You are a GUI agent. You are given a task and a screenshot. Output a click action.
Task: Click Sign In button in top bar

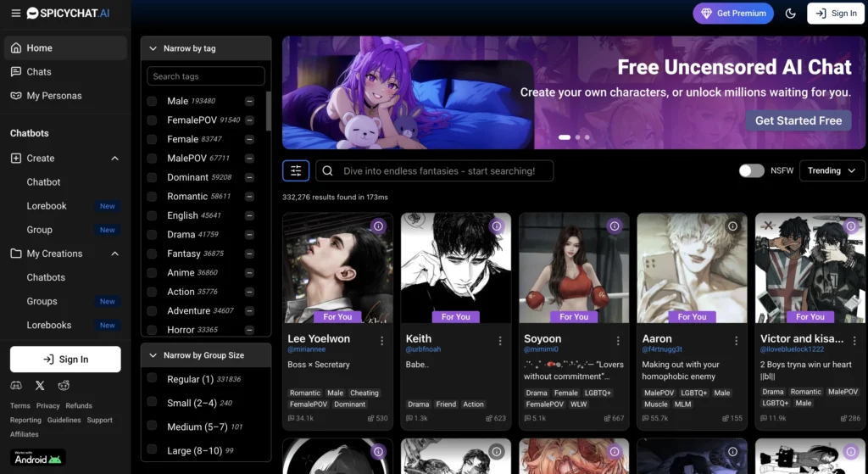[835, 14]
